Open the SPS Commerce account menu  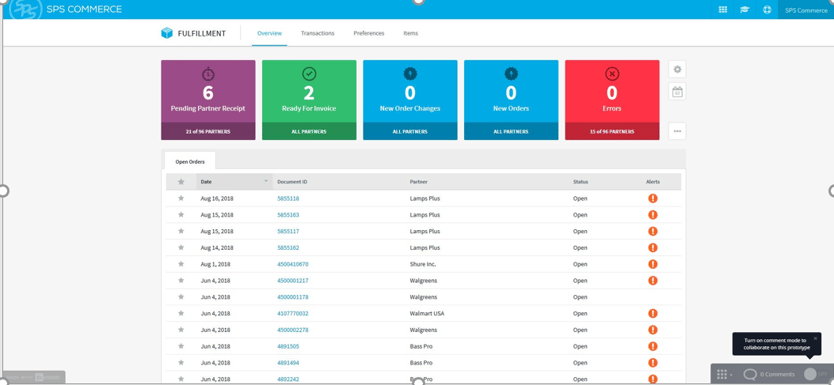click(x=806, y=10)
